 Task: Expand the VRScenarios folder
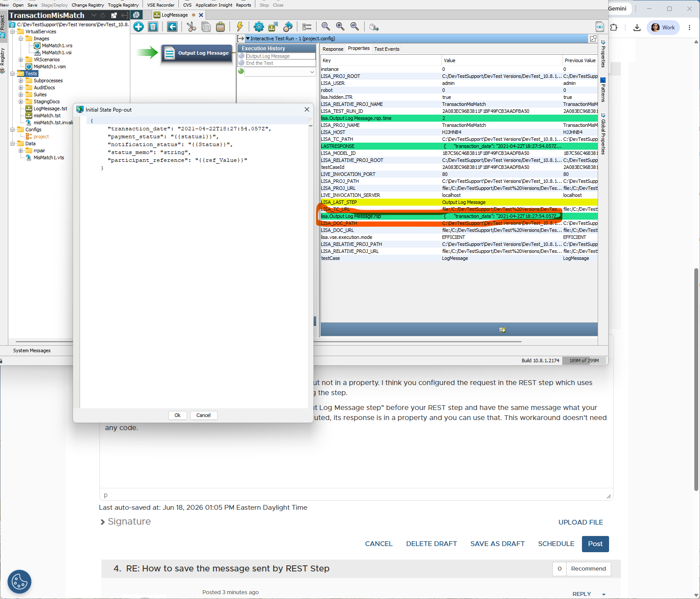click(x=21, y=60)
